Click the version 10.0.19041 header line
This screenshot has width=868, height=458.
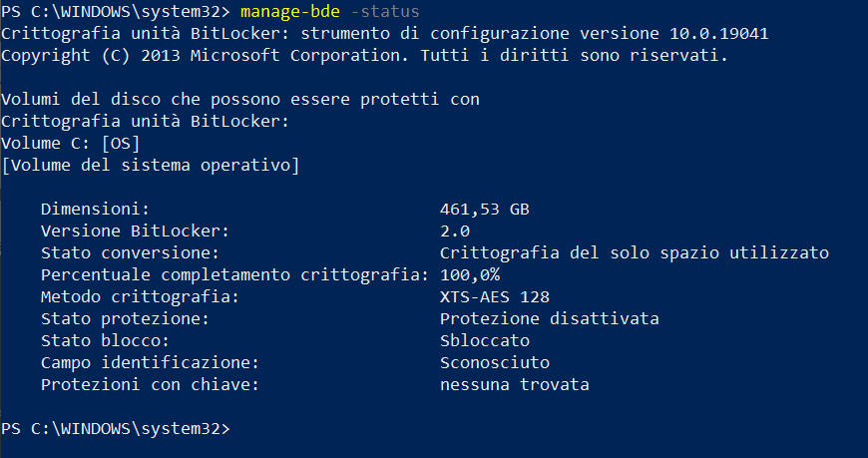point(384,33)
